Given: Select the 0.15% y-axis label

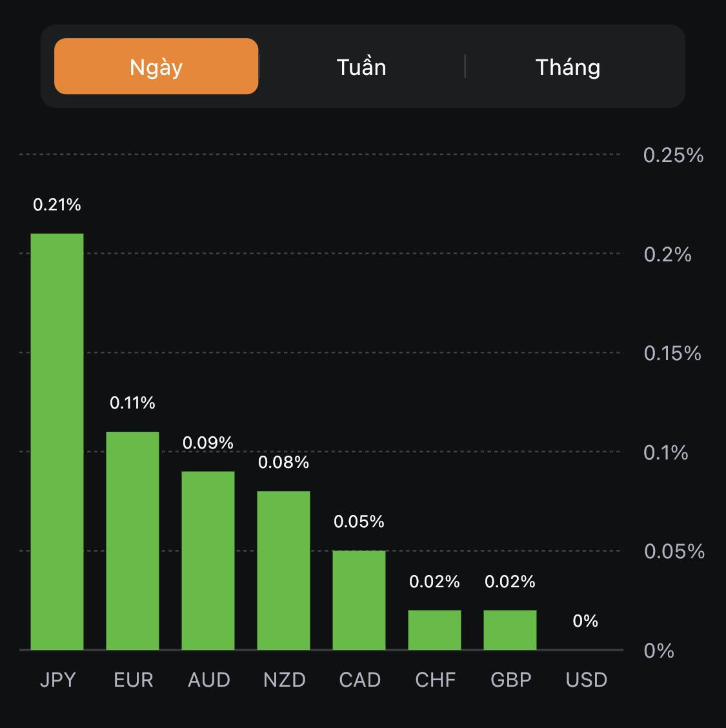Looking at the screenshot, I should click(x=672, y=353).
